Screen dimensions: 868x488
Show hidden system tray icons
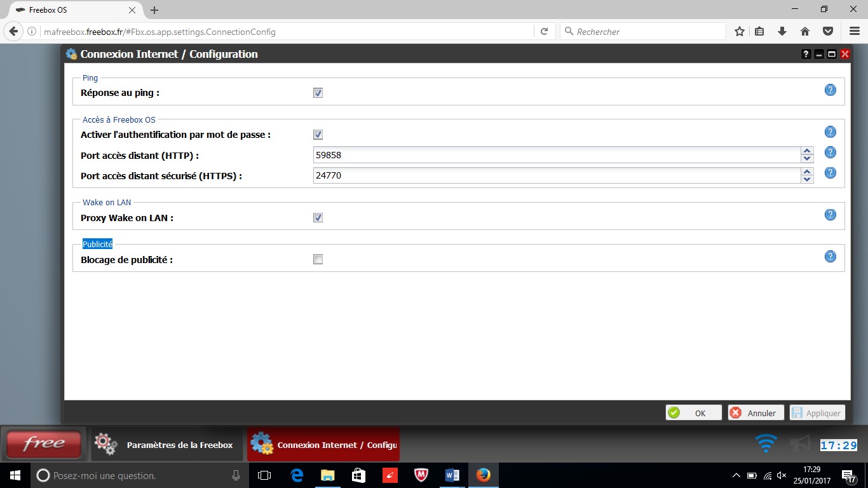(x=736, y=475)
